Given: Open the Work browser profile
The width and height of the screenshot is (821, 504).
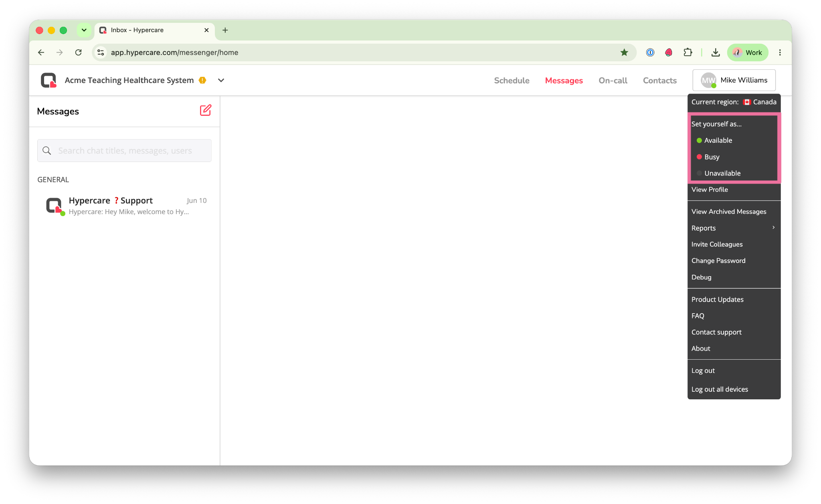Looking at the screenshot, I should [x=748, y=53].
